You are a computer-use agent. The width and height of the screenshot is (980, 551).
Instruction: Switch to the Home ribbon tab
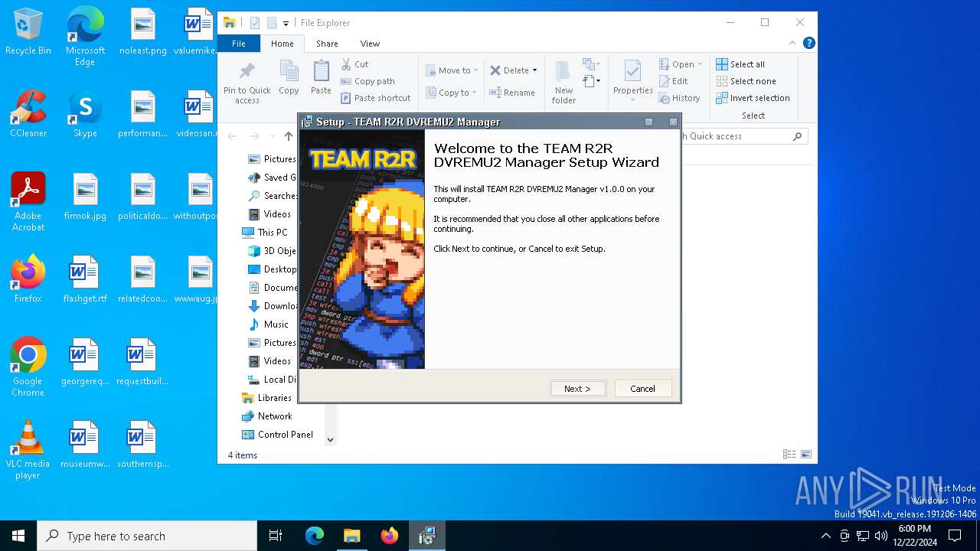(x=282, y=44)
